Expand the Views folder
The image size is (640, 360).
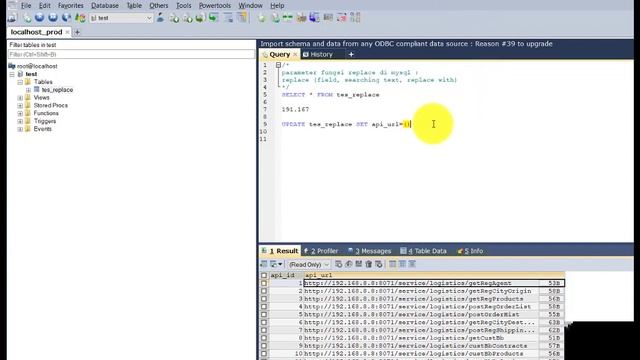pyautogui.click(x=20, y=98)
